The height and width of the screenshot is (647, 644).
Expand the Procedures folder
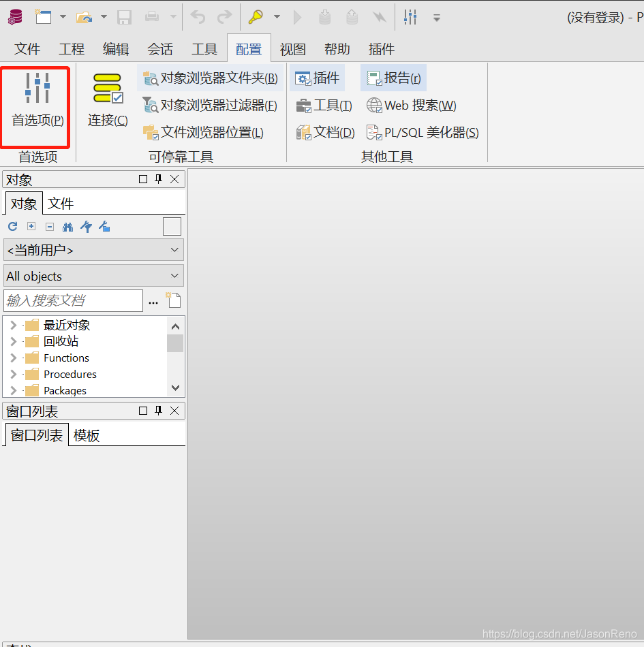(x=13, y=375)
